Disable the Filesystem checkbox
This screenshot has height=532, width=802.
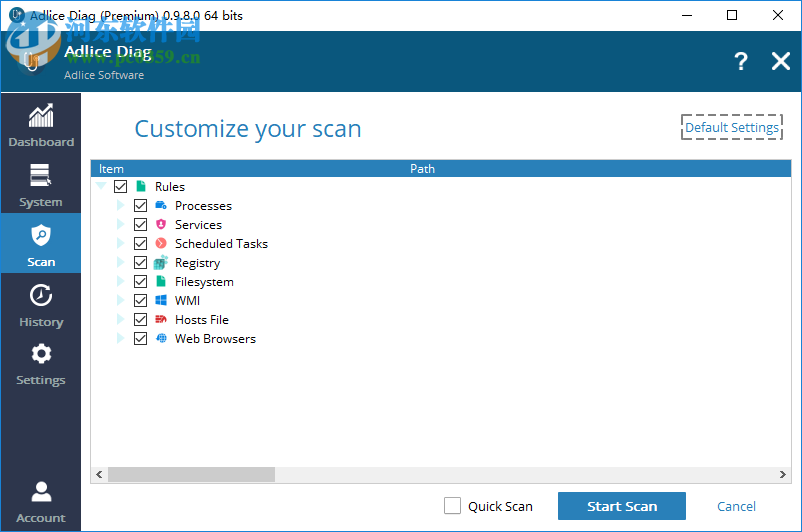point(141,281)
